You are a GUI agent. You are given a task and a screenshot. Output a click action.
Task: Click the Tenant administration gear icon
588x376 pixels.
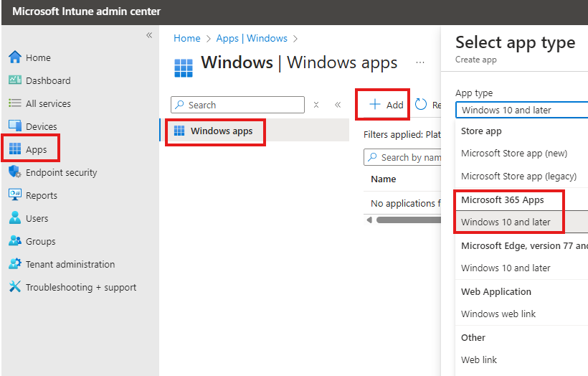(15, 264)
